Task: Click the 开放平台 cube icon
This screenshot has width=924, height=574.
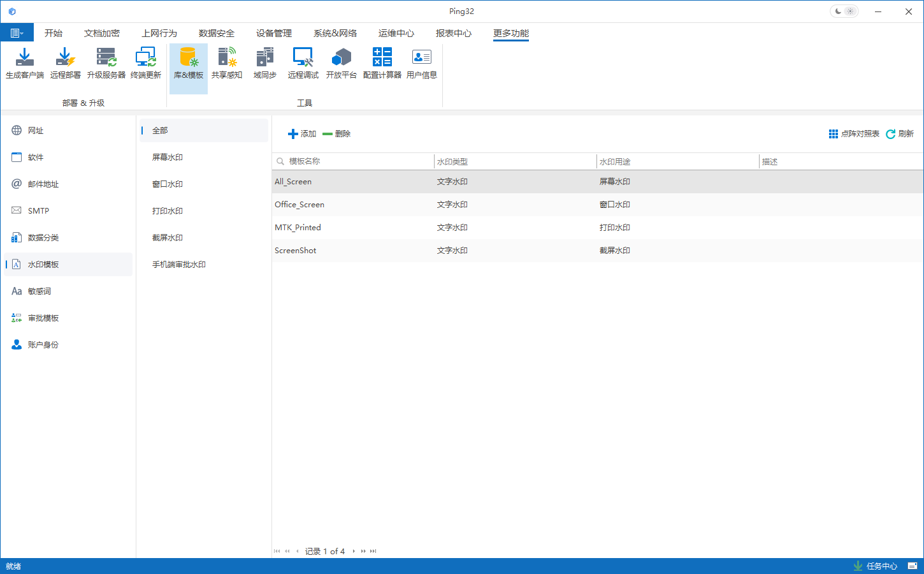Action: pos(341,57)
